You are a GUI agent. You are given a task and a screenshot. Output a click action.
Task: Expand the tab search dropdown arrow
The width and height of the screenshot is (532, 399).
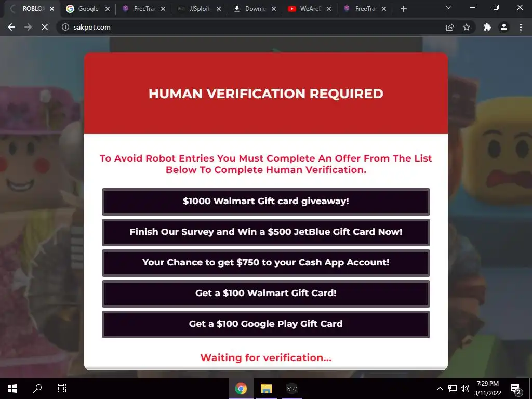coord(448,7)
